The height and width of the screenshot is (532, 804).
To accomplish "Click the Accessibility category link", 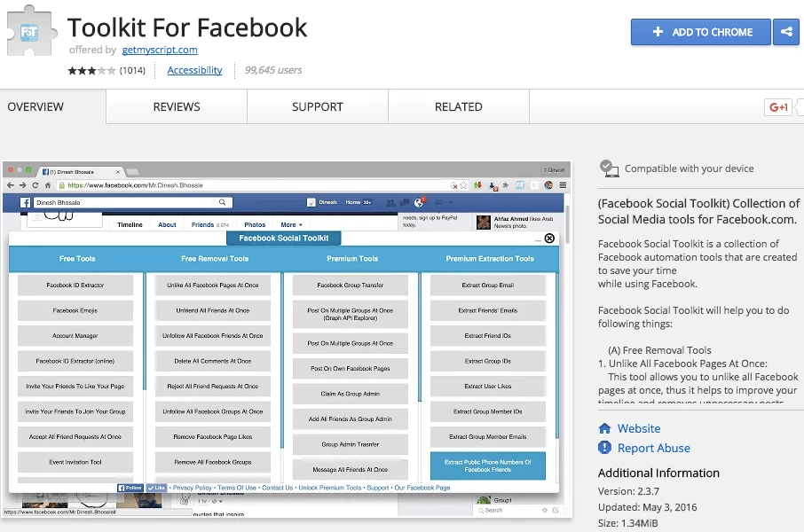I will (x=194, y=70).
